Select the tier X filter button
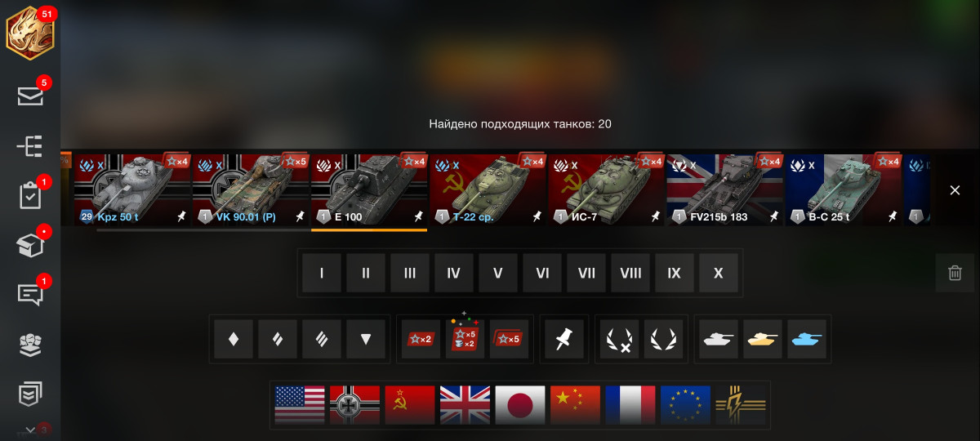 719,273
